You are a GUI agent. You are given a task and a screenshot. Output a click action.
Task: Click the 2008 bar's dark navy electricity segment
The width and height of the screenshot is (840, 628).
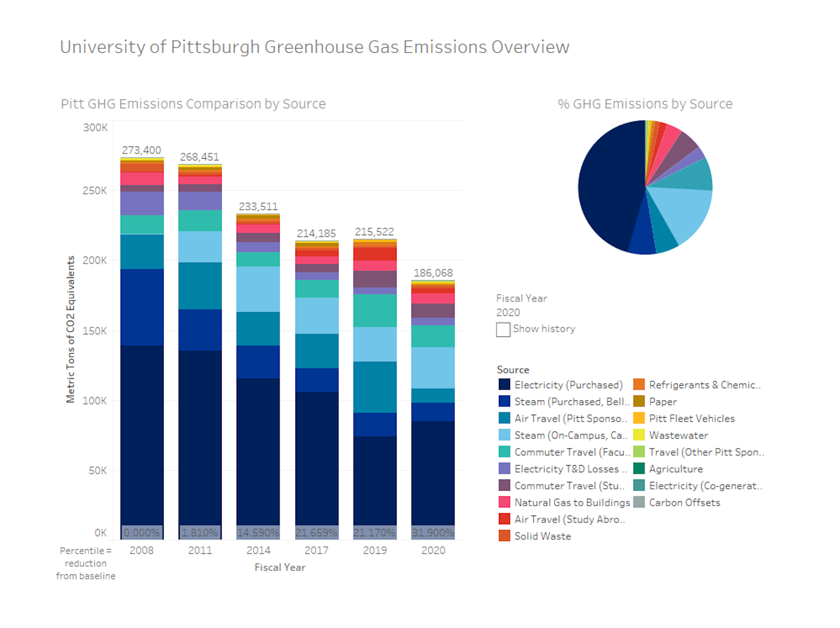(x=142, y=442)
